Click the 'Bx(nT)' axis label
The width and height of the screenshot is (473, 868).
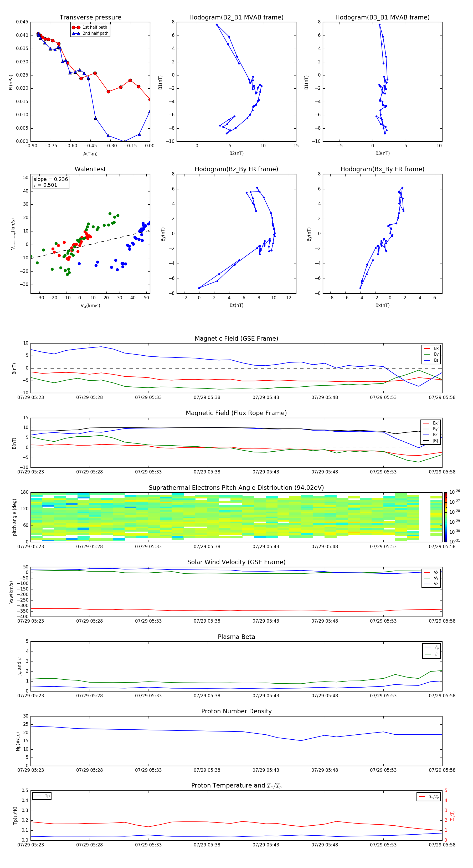click(382, 305)
